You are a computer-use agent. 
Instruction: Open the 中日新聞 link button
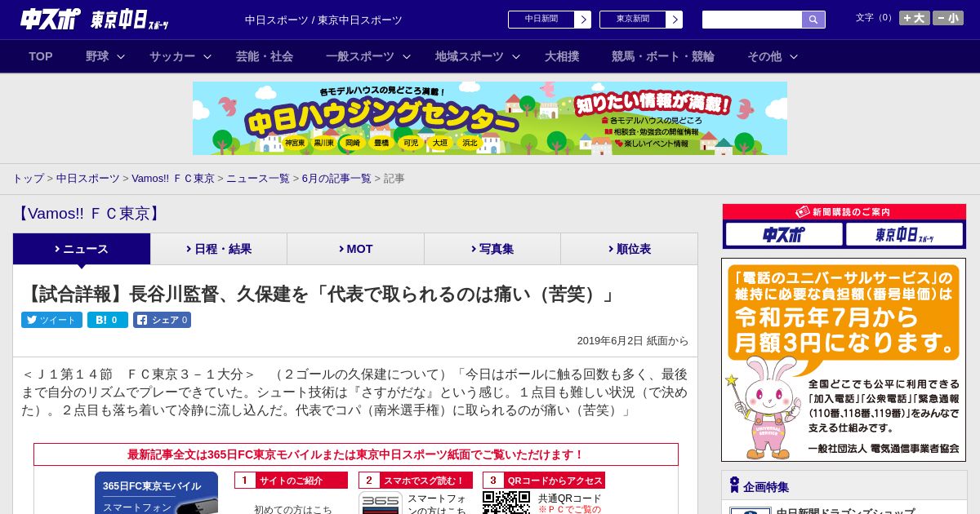click(541, 20)
